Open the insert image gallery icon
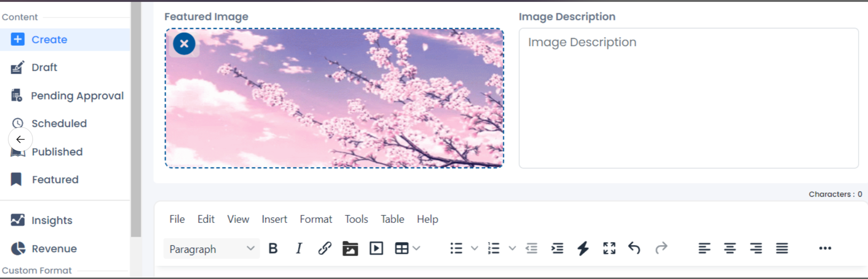 click(x=350, y=249)
